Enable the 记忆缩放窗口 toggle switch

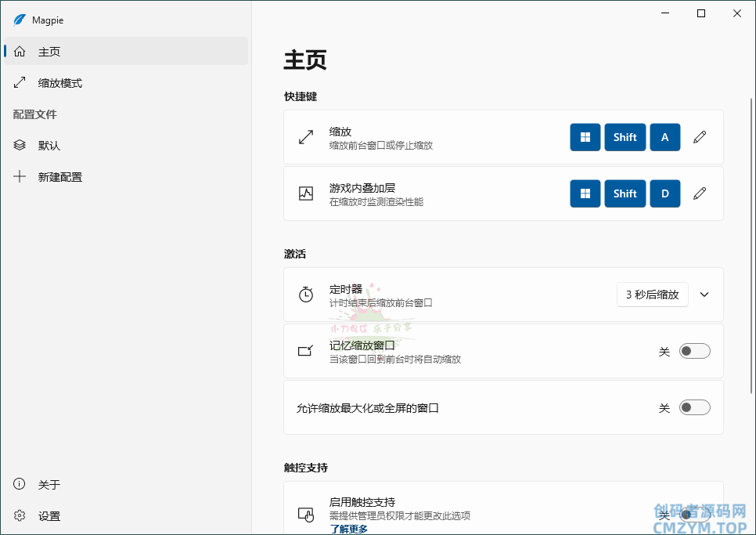[x=694, y=351]
